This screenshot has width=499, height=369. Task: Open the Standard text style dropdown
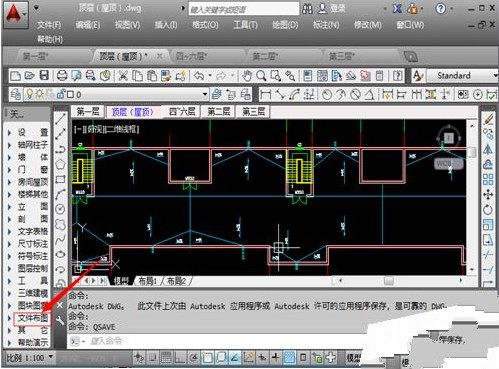point(462,76)
